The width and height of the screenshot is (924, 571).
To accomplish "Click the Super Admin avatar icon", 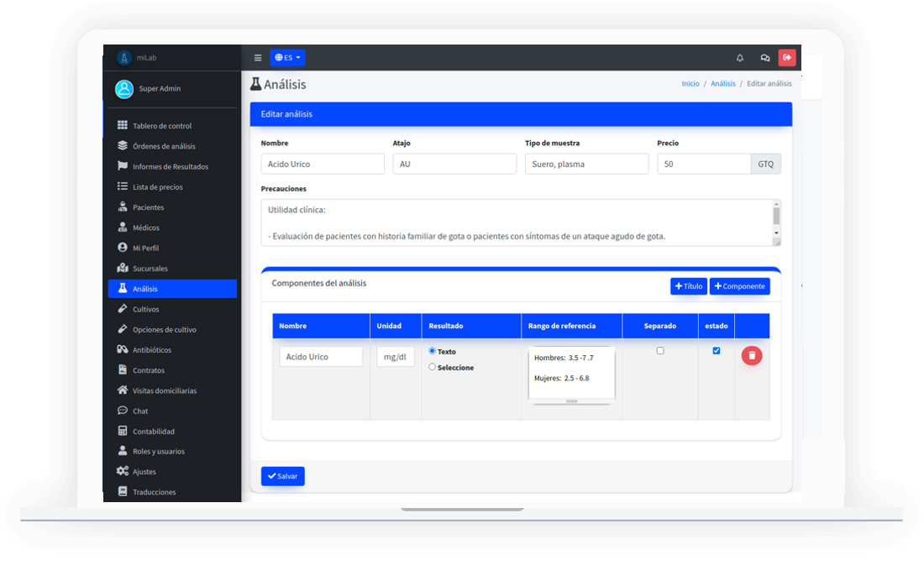I will [x=124, y=89].
